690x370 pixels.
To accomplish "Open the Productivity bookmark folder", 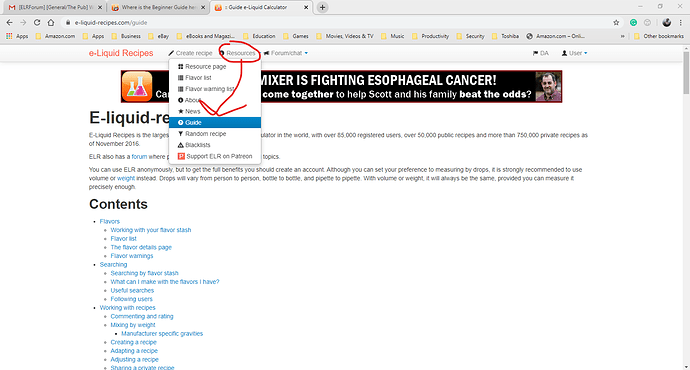I will tap(430, 36).
